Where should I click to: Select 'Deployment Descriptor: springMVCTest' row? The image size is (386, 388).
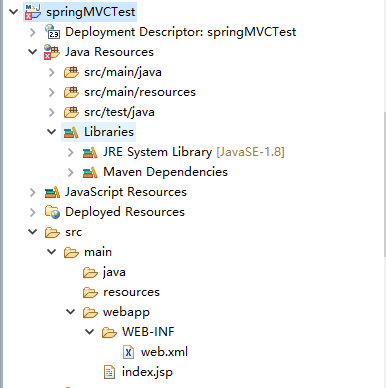click(180, 32)
